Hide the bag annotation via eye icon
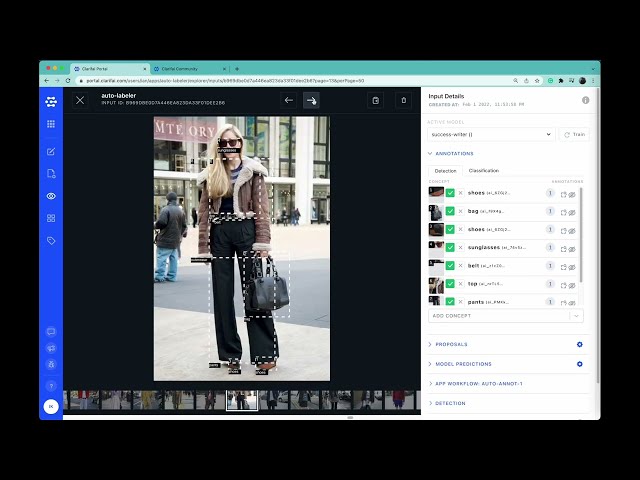Screen dimensions: 640x480 coord(572,213)
